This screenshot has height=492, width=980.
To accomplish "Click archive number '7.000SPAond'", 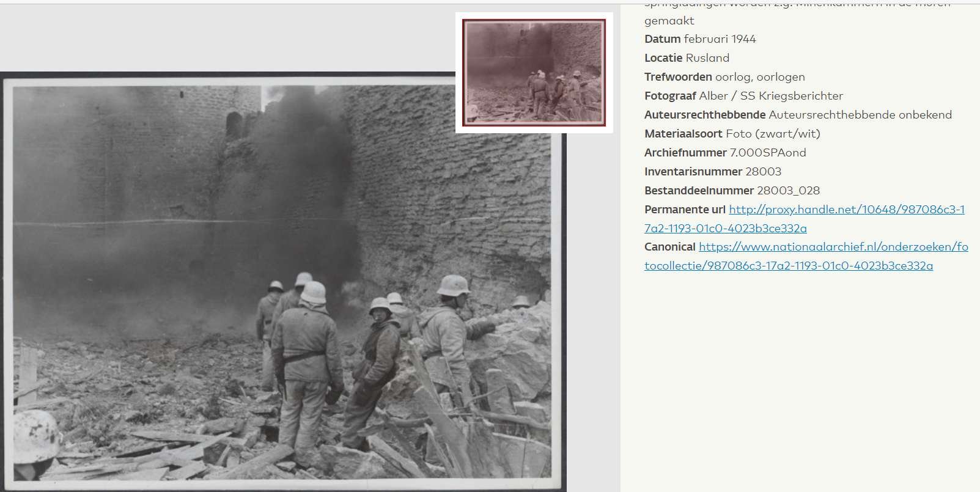I will pyautogui.click(x=768, y=153).
